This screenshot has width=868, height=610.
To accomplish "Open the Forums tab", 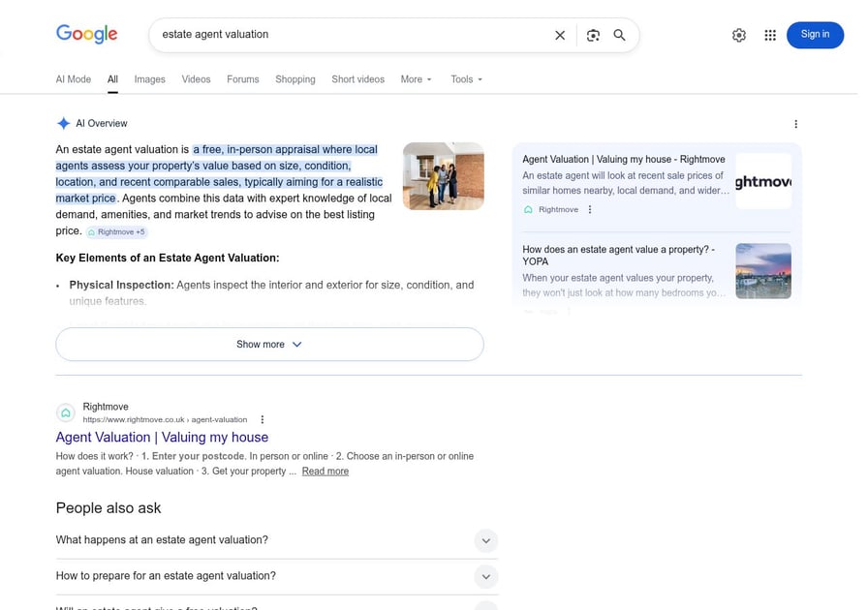I will tap(242, 79).
